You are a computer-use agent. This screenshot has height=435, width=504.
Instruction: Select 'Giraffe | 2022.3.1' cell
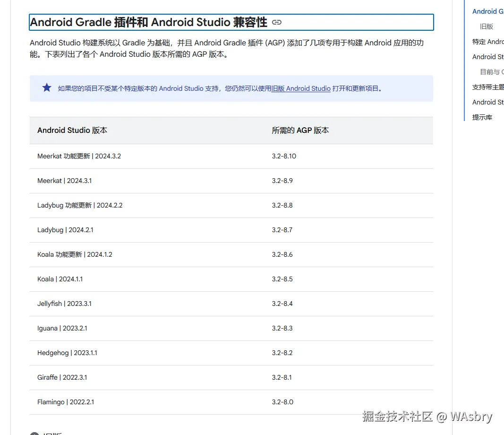tap(62, 377)
